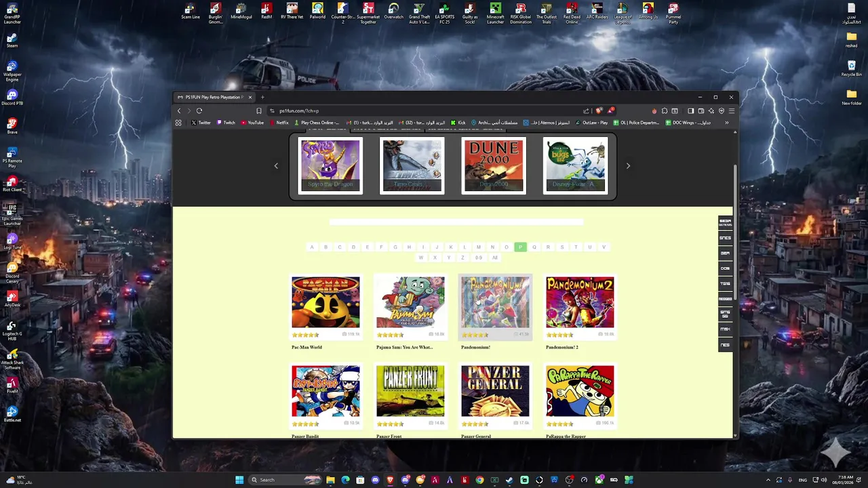868x488 pixels.
Task: Filter games by 0-9
Action: tap(479, 258)
